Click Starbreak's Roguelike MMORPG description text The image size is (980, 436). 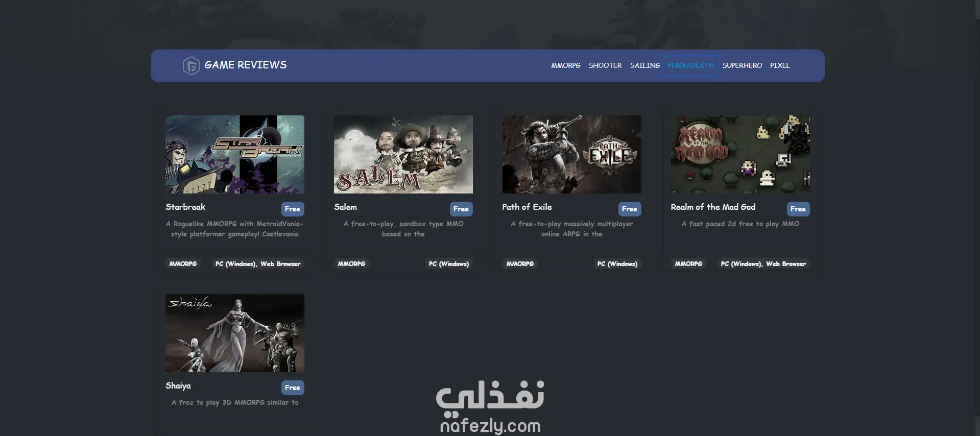(x=235, y=229)
